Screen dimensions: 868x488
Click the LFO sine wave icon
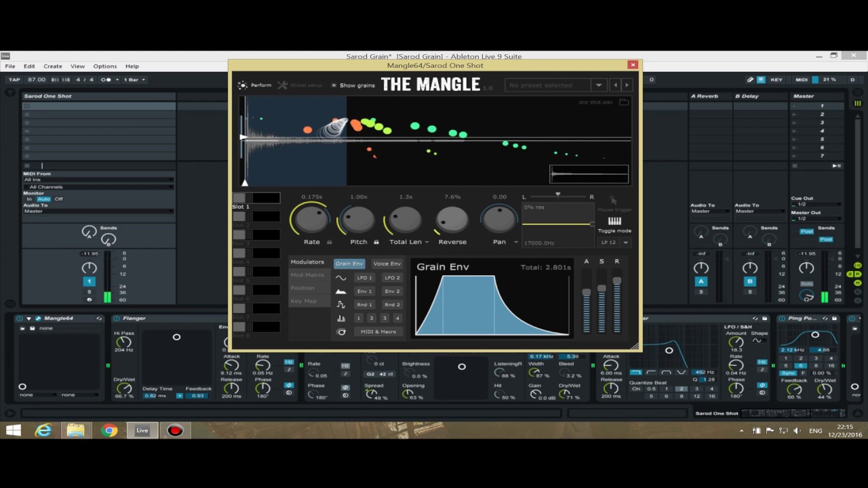341,278
